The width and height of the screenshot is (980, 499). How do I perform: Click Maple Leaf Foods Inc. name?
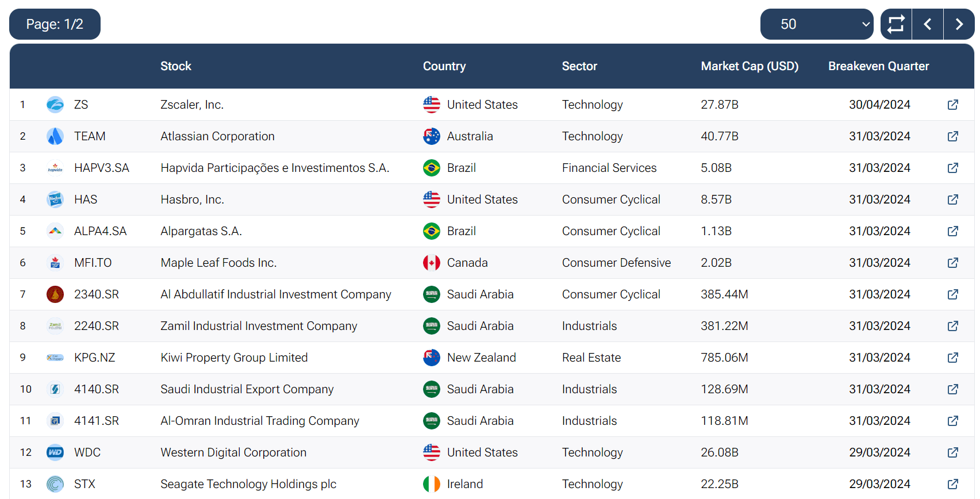click(x=218, y=263)
